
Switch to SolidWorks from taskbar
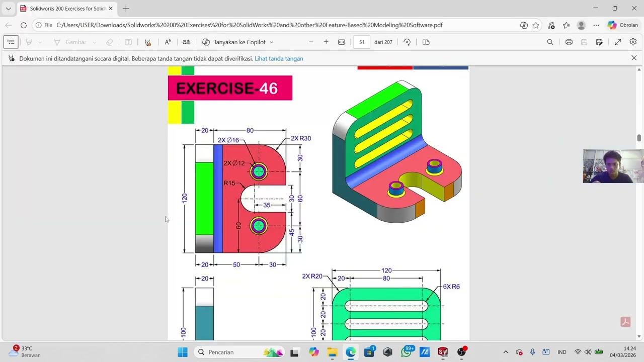pos(443,352)
